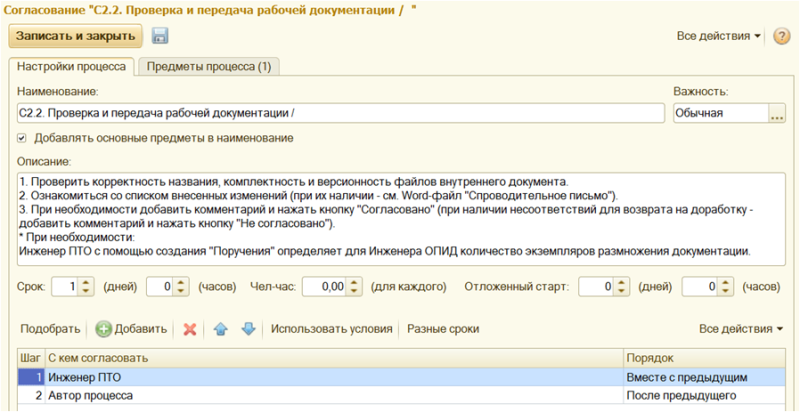Click the Разные сроки toolbar item
The height and width of the screenshot is (417, 800).
coord(443,329)
